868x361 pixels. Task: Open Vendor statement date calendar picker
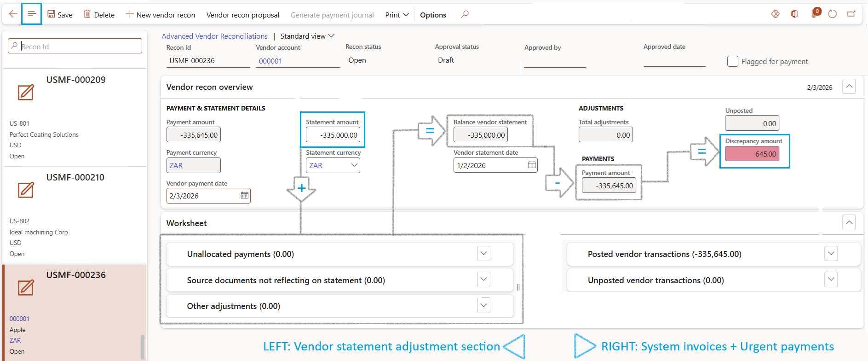pos(532,165)
